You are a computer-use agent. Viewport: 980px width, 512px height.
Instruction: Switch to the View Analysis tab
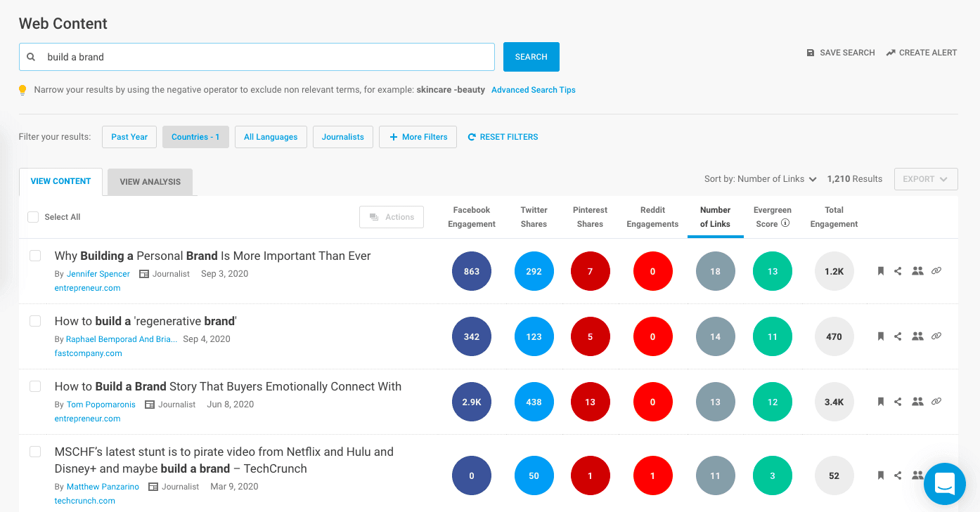(x=150, y=182)
